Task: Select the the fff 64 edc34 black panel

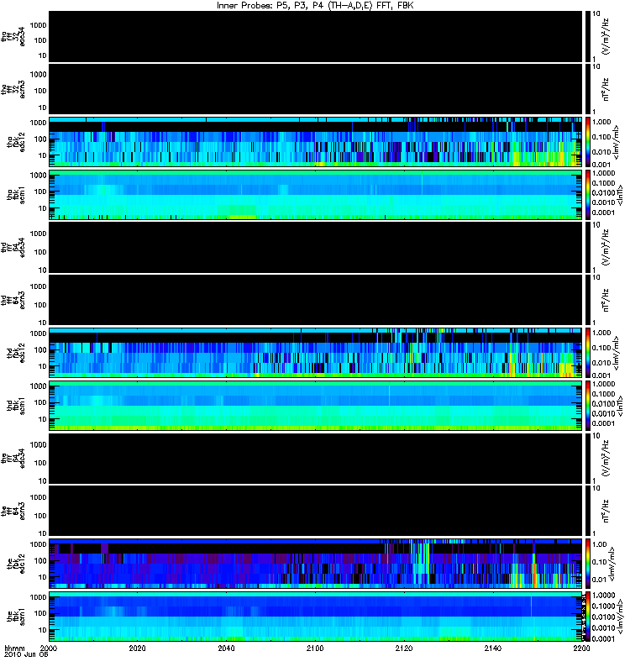Action: (x=316, y=458)
